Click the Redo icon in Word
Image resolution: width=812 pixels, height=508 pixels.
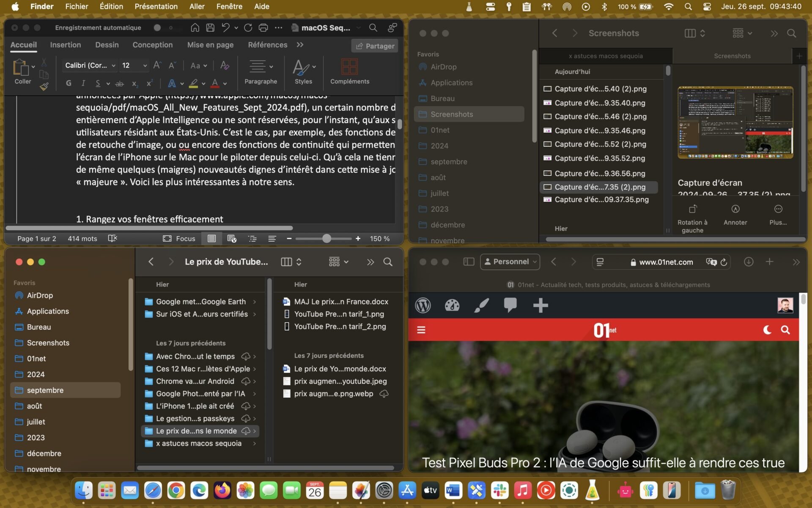[x=248, y=28]
